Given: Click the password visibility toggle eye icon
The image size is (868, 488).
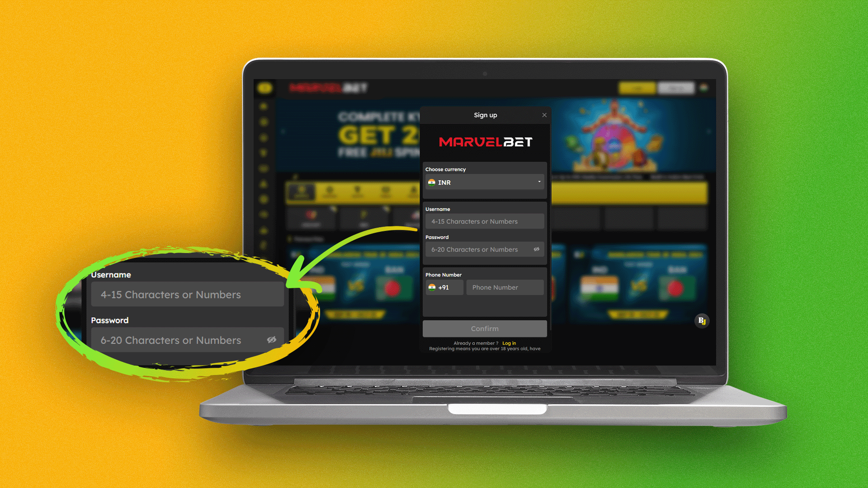Looking at the screenshot, I should (535, 249).
